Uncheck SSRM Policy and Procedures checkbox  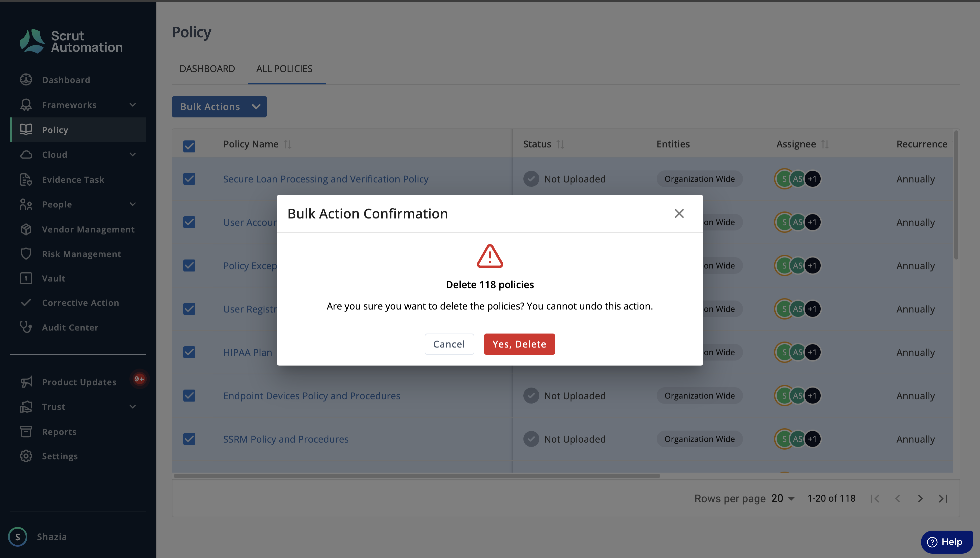[189, 438]
